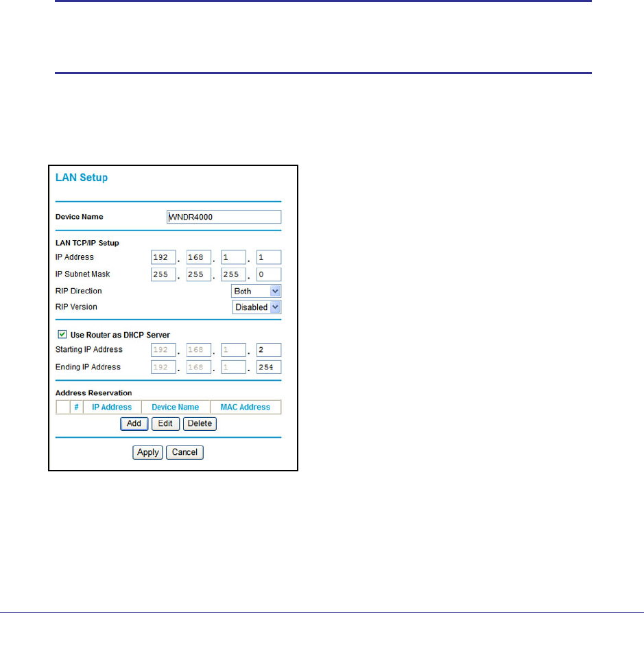The height and width of the screenshot is (660, 644).
Task: Click the RIP Direction label
Action: click(x=79, y=291)
